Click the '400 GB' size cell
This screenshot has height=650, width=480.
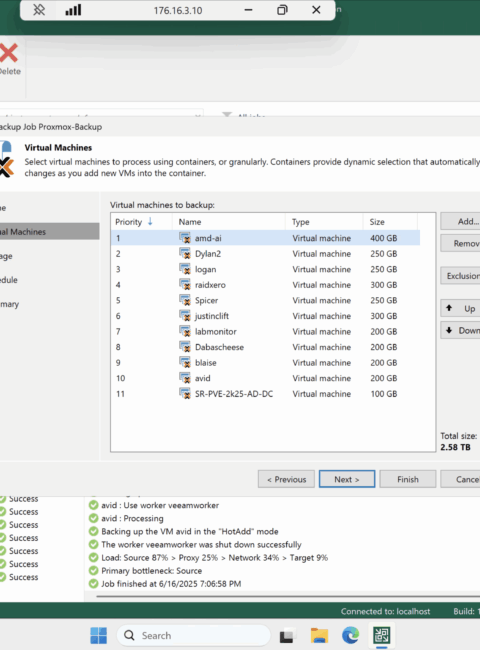[x=384, y=238]
